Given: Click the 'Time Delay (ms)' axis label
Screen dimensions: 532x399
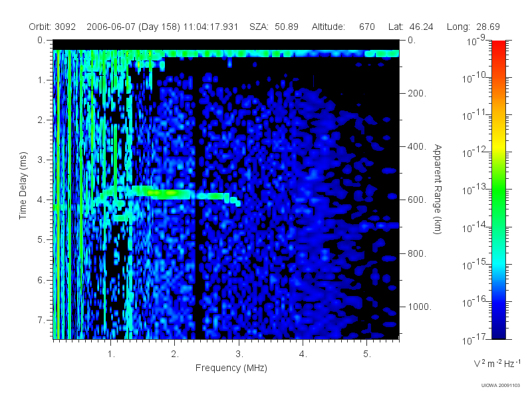Looking at the screenshot, I should tap(23, 186).
